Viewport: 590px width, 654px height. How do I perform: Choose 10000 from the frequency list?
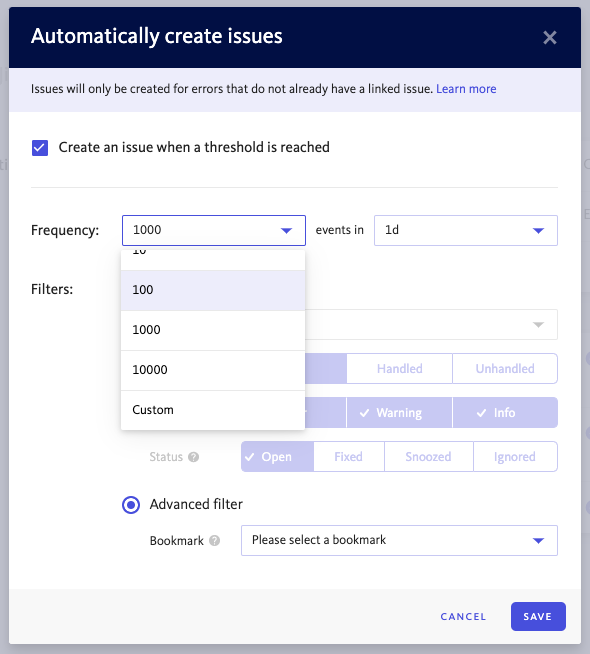(x=213, y=370)
